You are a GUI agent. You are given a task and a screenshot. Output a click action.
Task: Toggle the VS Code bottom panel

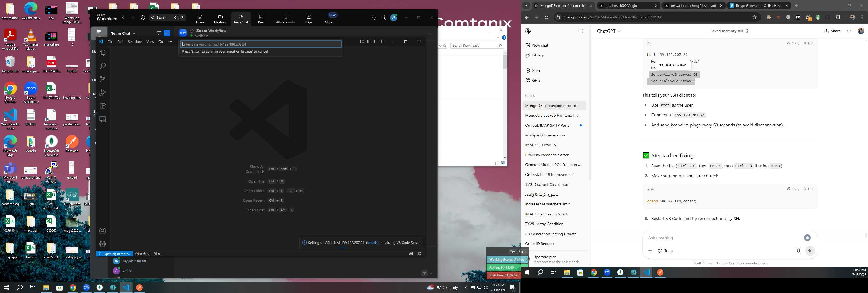tap(376, 42)
